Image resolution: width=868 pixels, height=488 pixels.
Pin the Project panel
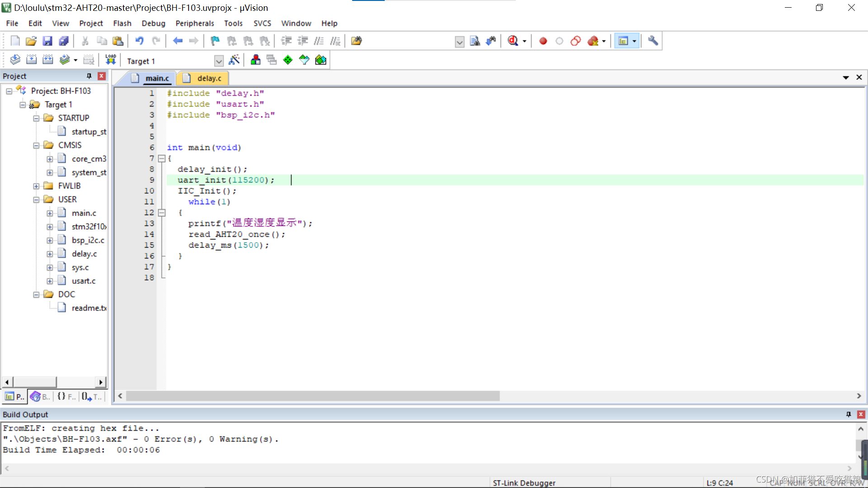(89, 76)
